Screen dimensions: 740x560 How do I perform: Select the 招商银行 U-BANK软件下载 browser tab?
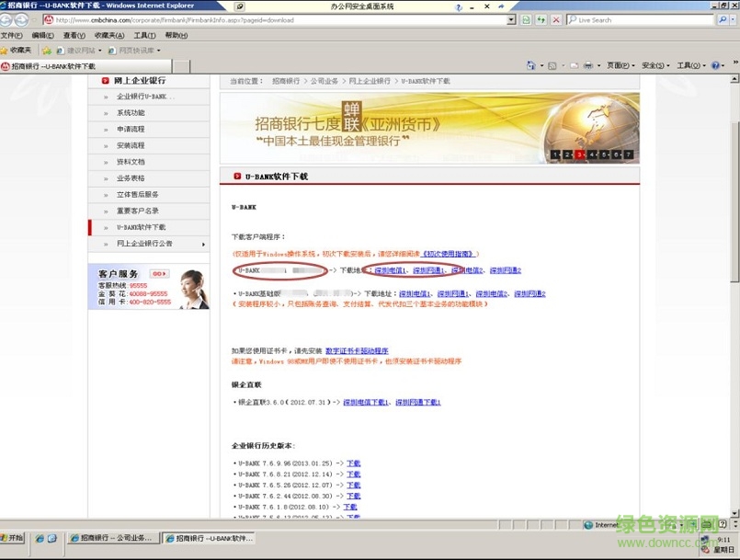tap(85, 66)
